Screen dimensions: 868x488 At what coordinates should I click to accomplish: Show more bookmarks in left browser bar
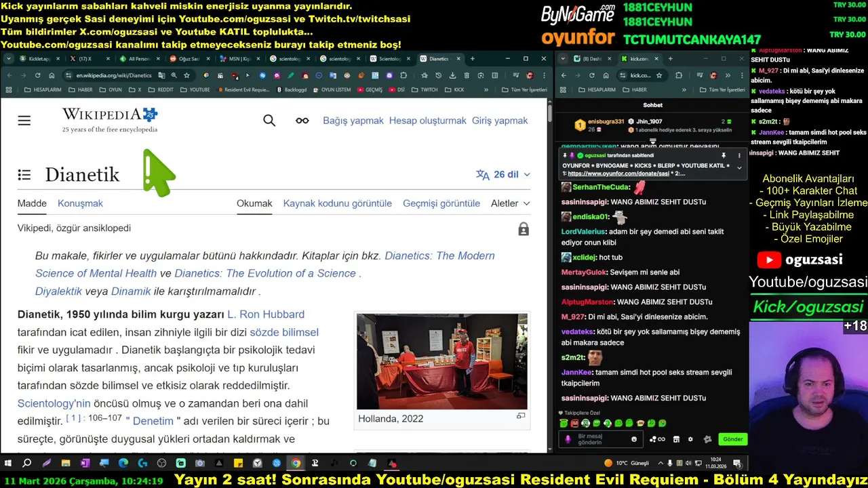(486, 89)
